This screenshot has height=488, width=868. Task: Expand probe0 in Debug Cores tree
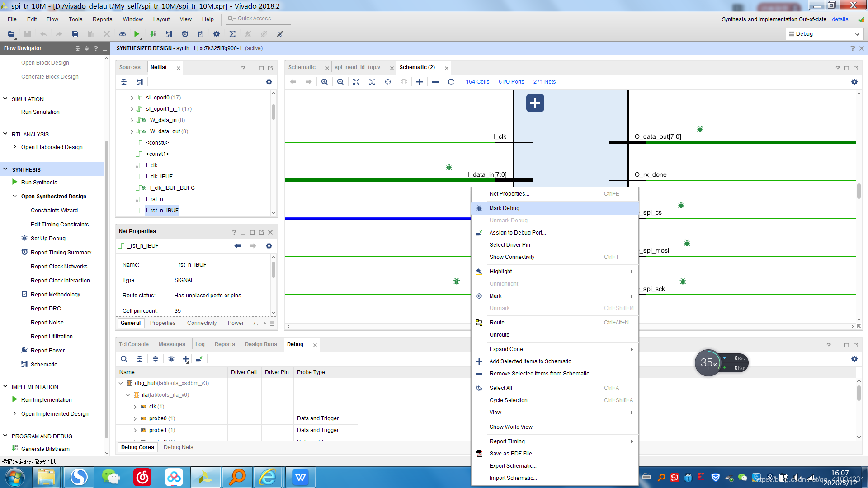click(135, 418)
